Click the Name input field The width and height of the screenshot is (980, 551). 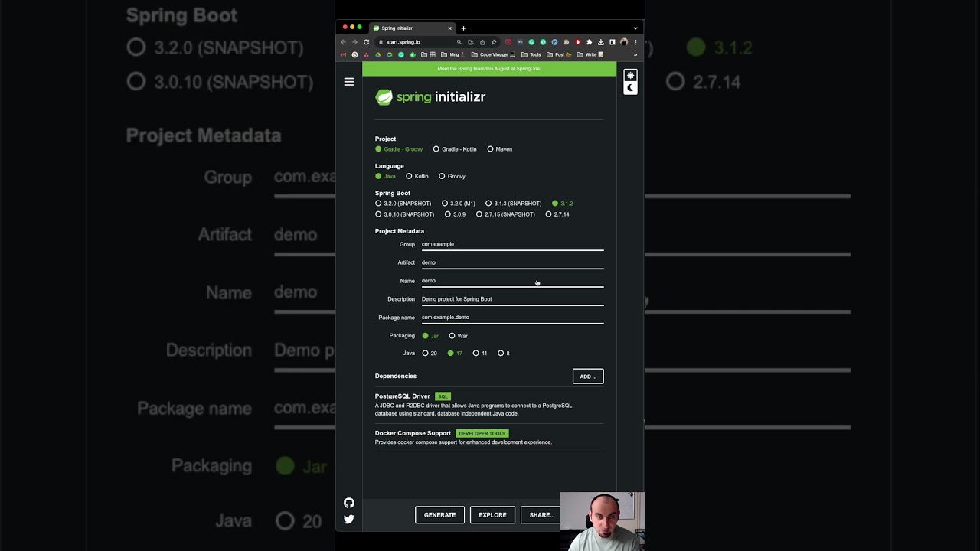tap(512, 281)
